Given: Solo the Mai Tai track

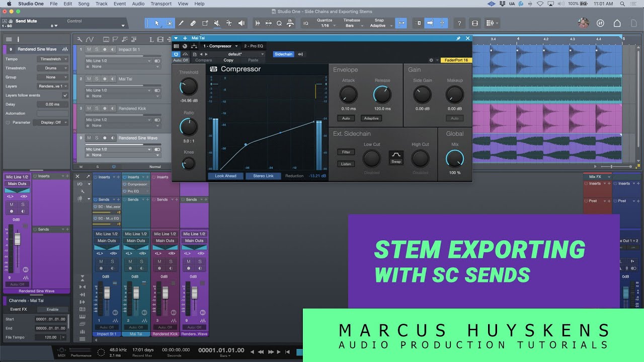Looking at the screenshot, I should point(97,79).
